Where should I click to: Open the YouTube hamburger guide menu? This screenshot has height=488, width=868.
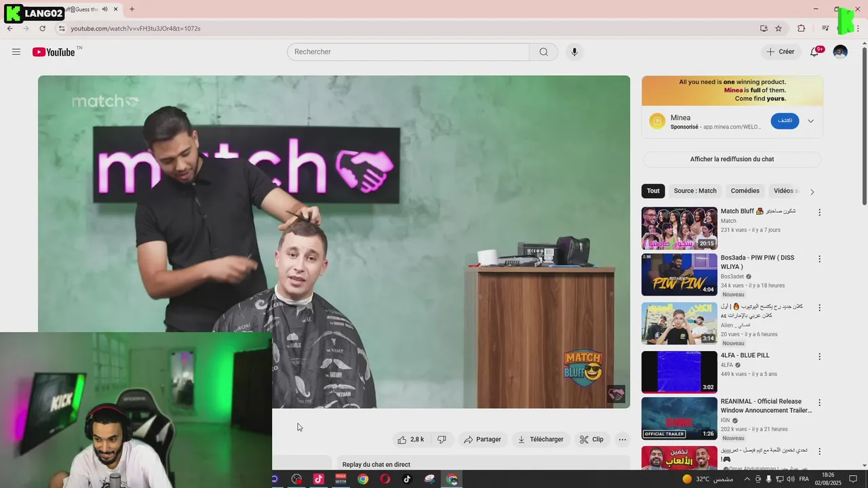[x=16, y=52]
